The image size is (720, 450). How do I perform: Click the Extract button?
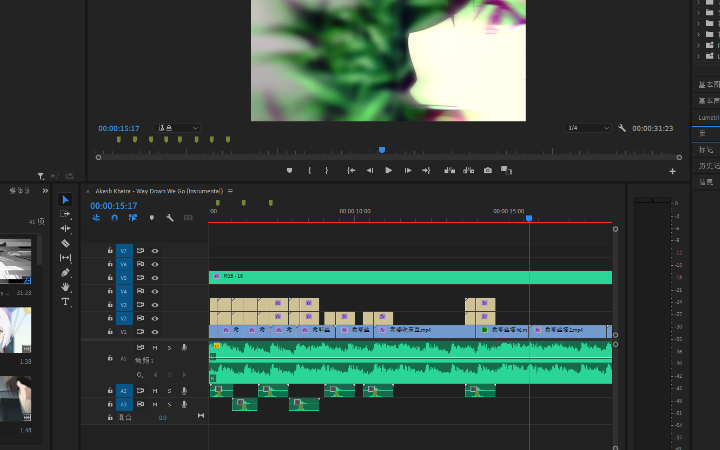468,170
